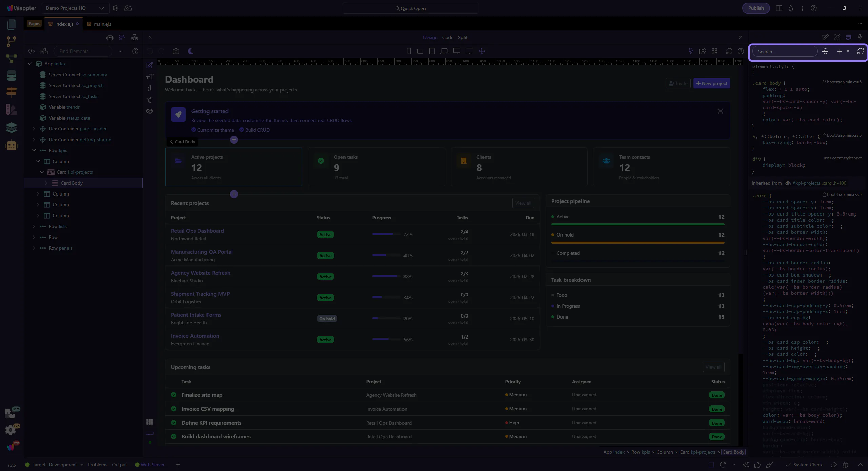The width and height of the screenshot is (868, 471).
Task: Toggle strikethrough filter icon in styles panel
Action: coord(825,51)
